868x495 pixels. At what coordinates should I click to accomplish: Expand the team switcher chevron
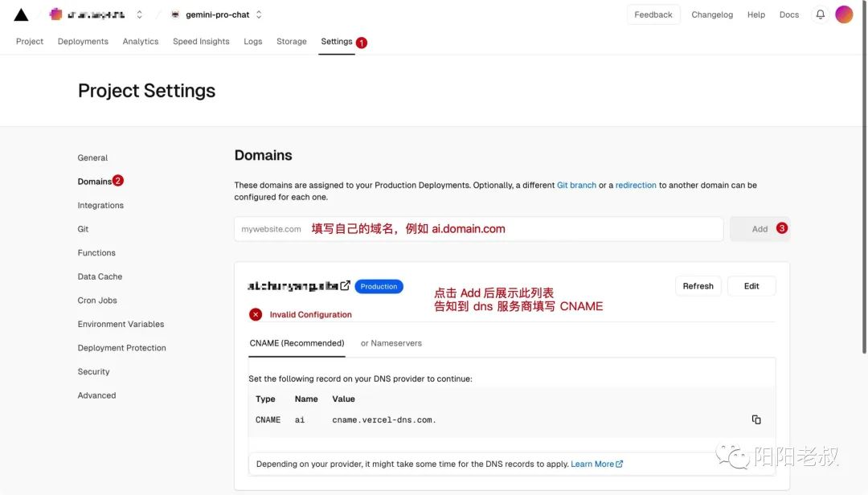coord(139,14)
